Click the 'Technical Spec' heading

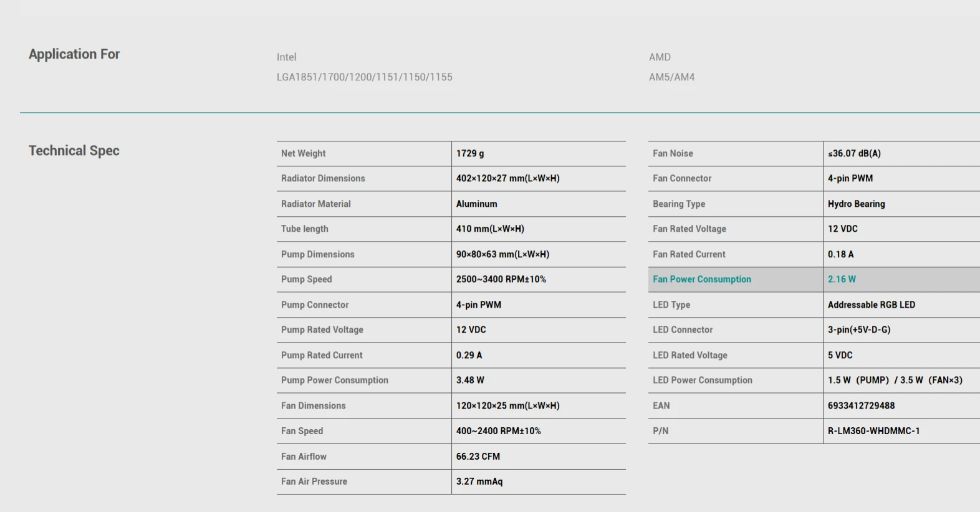(x=74, y=151)
